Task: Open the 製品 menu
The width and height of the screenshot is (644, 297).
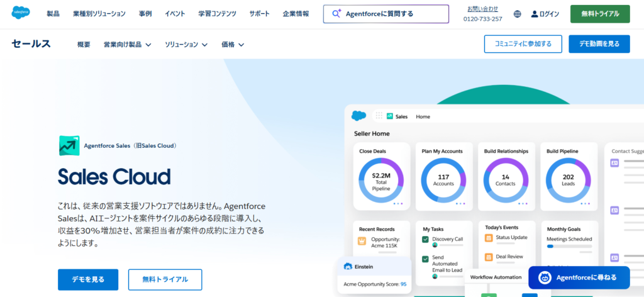Action: [x=53, y=14]
